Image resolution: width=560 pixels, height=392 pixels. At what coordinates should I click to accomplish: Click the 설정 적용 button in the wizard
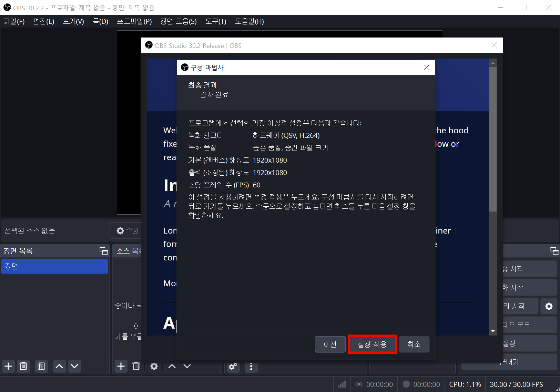tap(372, 344)
